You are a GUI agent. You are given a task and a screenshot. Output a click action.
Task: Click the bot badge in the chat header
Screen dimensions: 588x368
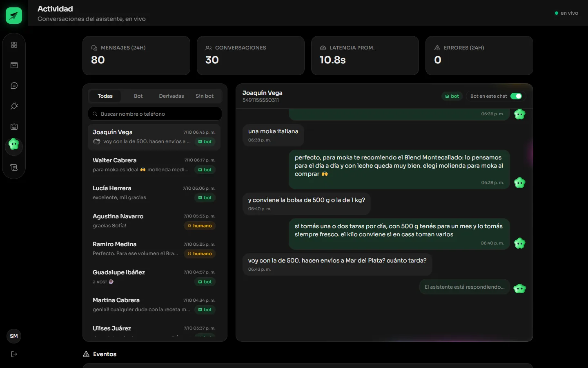point(452,96)
